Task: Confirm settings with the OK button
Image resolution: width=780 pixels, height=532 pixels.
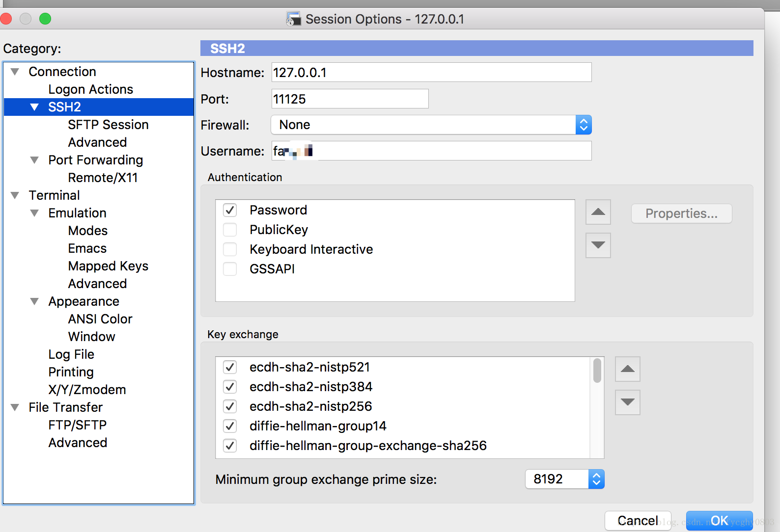Action: (x=719, y=521)
